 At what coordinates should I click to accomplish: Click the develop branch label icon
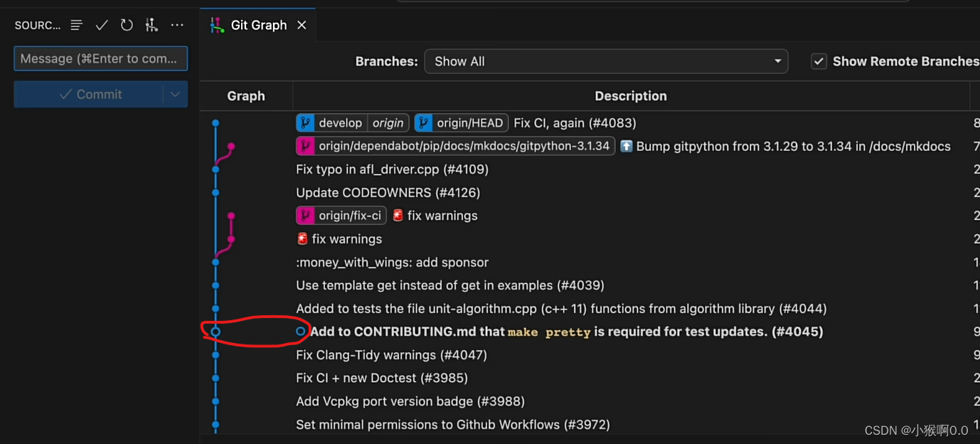pyautogui.click(x=306, y=122)
